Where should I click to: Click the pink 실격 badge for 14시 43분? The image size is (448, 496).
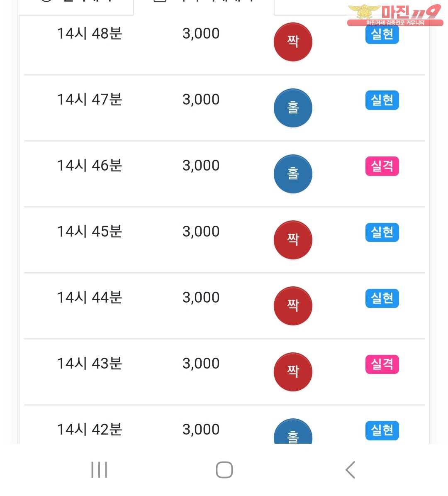tap(382, 364)
